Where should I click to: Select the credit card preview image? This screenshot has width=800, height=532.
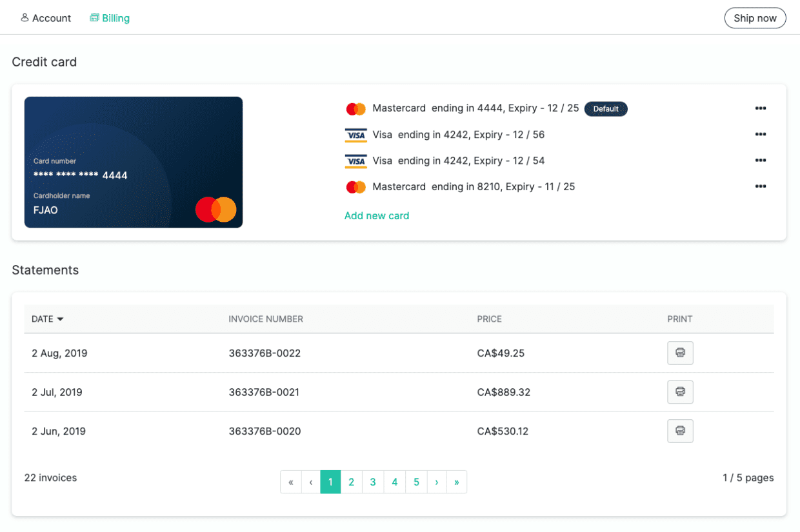134,162
